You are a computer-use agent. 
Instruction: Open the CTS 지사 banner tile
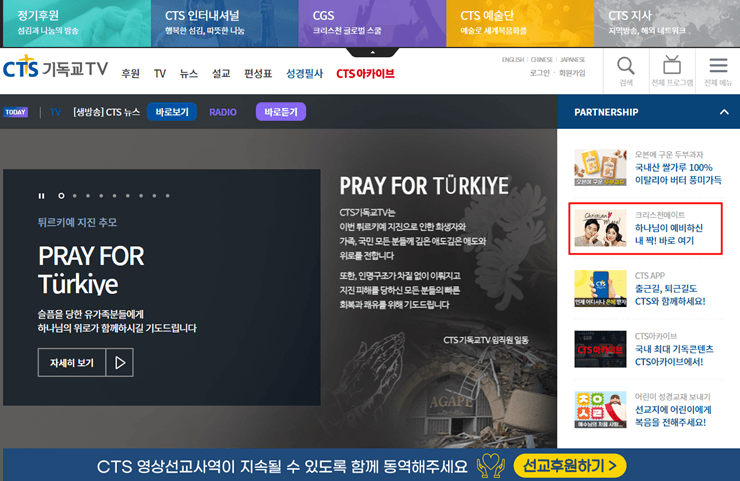(x=667, y=23)
